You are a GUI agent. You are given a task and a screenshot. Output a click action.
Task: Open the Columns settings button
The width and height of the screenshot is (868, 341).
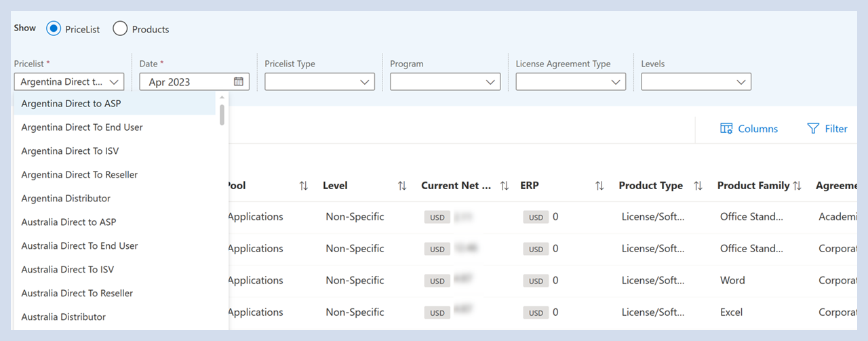point(749,129)
